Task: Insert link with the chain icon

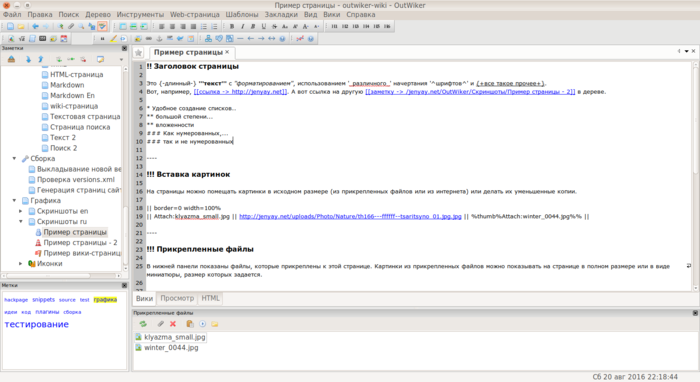Action: [149, 38]
